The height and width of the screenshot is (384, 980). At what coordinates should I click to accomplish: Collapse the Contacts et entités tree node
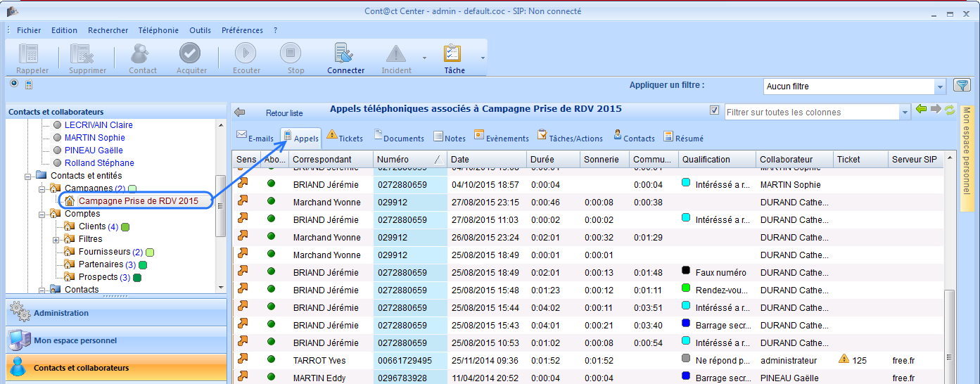(x=28, y=176)
